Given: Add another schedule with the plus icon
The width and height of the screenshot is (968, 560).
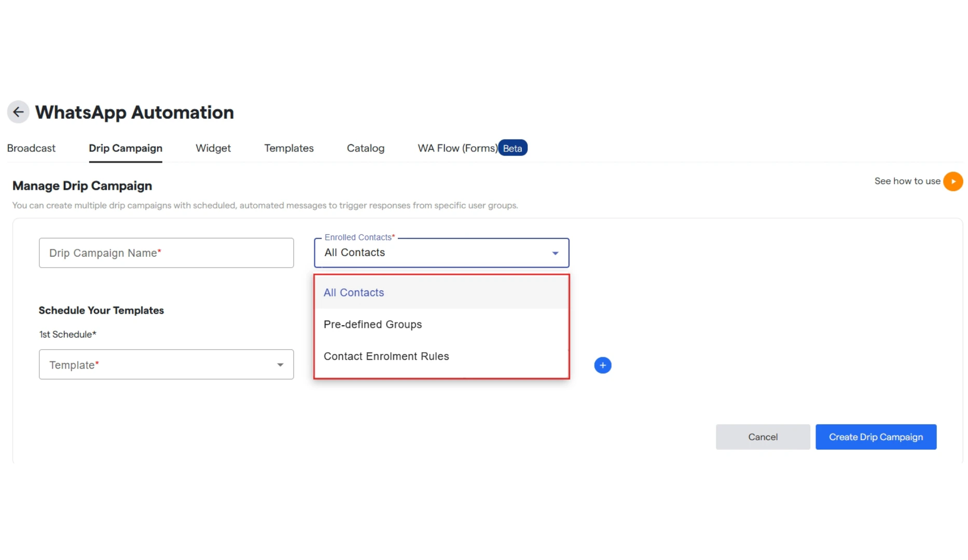Looking at the screenshot, I should 602,366.
